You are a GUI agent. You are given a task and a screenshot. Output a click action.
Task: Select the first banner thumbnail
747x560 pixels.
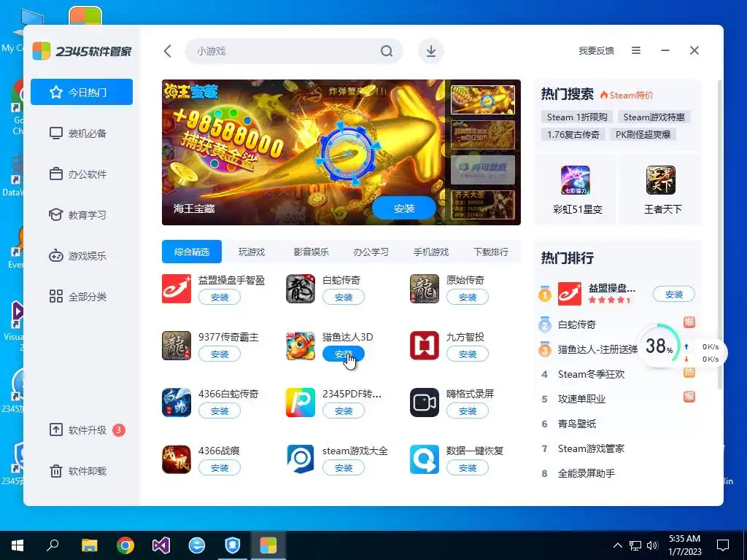483,99
